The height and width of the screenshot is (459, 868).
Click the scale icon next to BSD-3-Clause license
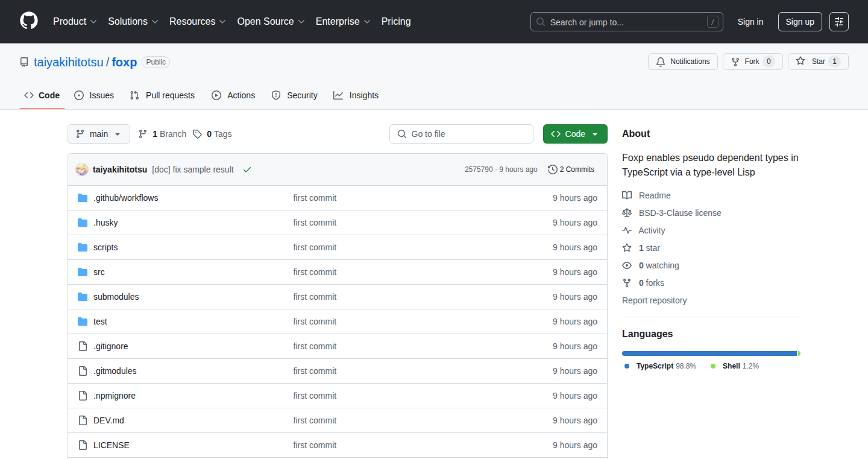[x=627, y=213]
